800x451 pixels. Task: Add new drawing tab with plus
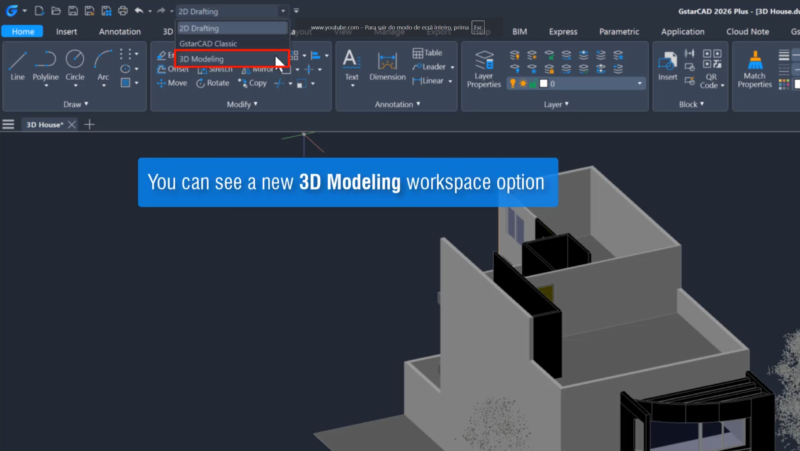pyautogui.click(x=89, y=125)
